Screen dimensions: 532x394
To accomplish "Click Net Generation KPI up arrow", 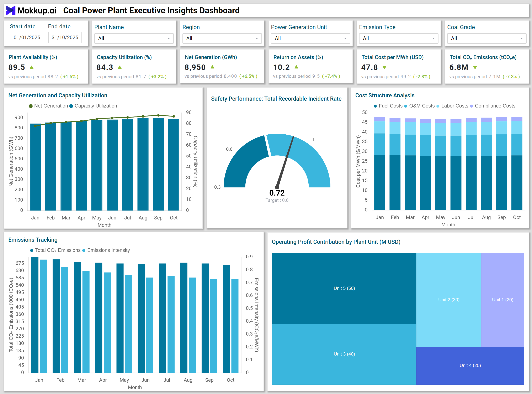I will [213, 67].
